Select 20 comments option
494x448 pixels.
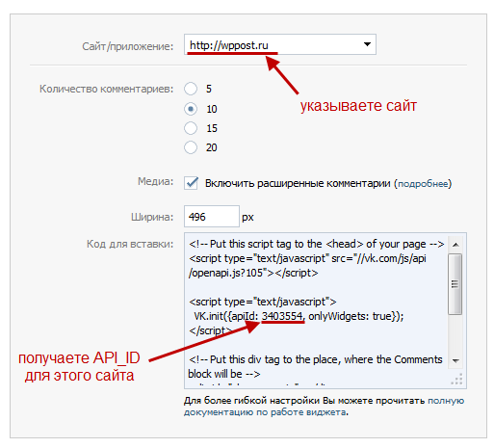pos(191,147)
